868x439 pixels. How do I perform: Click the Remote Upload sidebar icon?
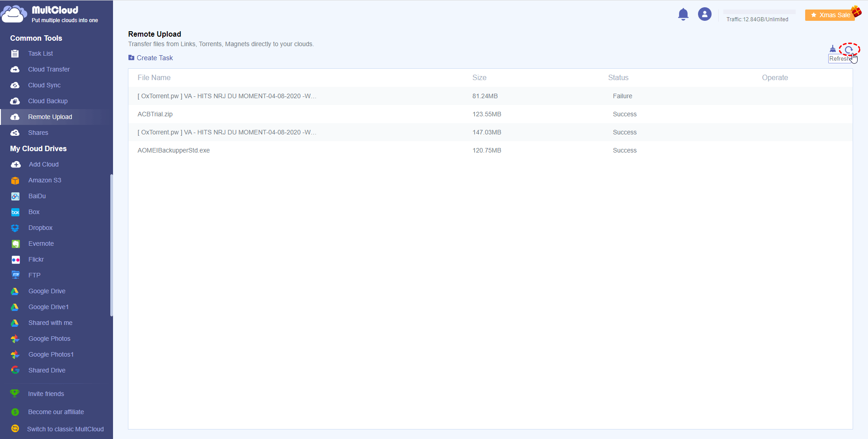[x=15, y=117]
